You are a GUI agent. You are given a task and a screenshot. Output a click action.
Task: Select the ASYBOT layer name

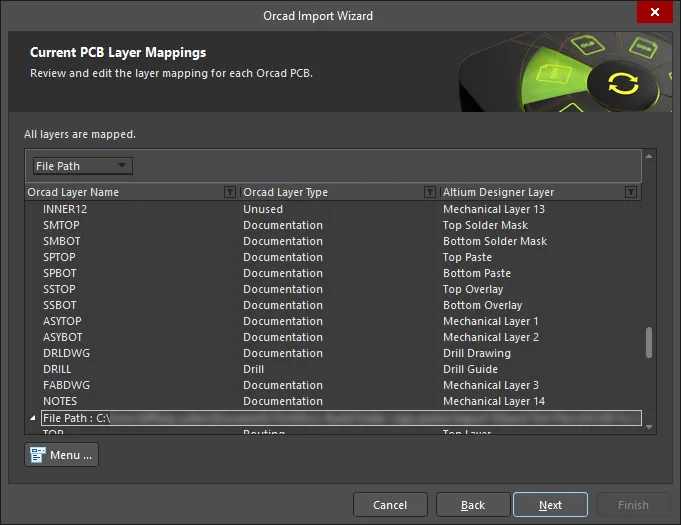pyautogui.click(x=63, y=337)
